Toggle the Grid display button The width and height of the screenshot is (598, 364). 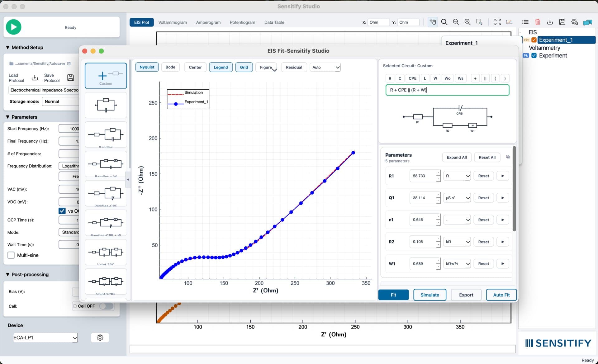(x=244, y=67)
